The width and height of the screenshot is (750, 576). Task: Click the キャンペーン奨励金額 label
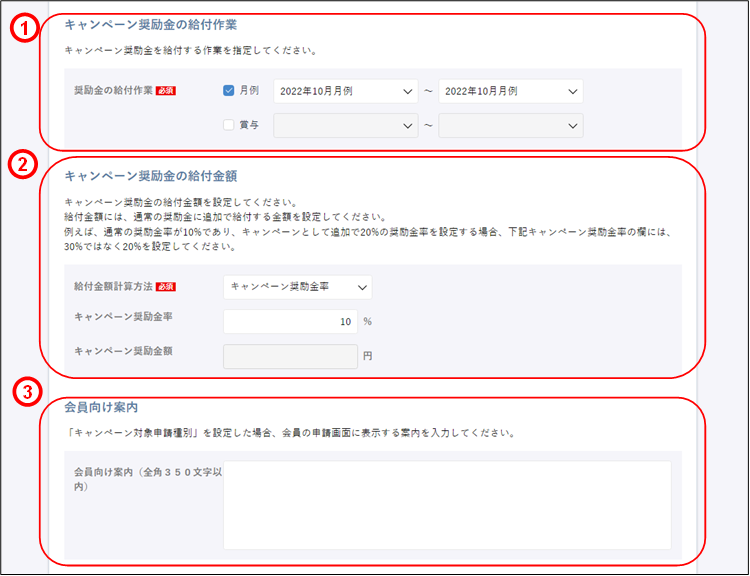123,351
